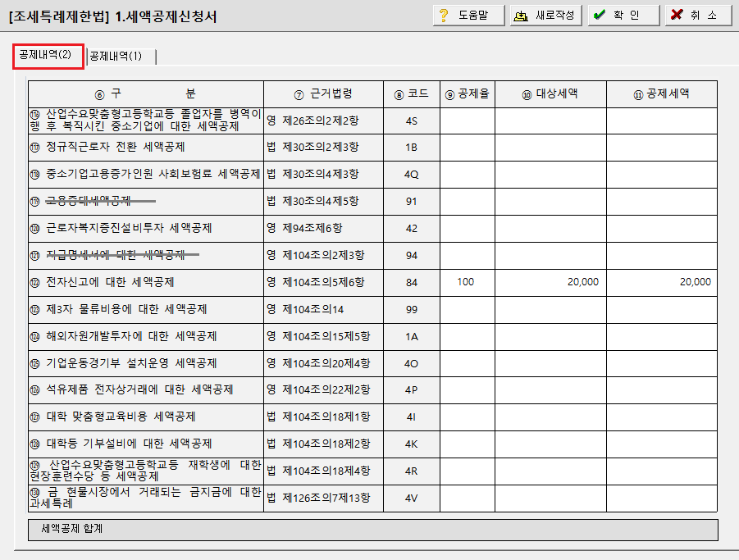Viewport: 739px width, 560px height.
Task: Click the 공제율 cell for 제3자 물류비용 row
Action: coord(467,309)
